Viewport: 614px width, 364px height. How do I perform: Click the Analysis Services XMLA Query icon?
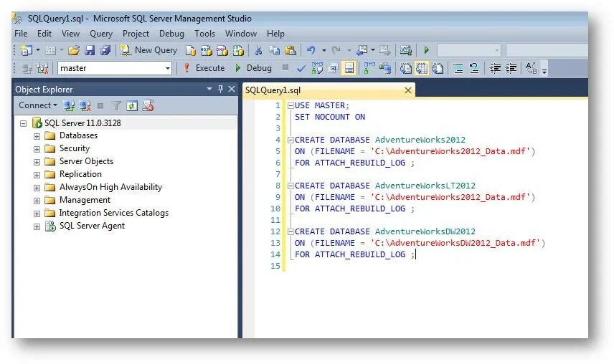click(238, 50)
